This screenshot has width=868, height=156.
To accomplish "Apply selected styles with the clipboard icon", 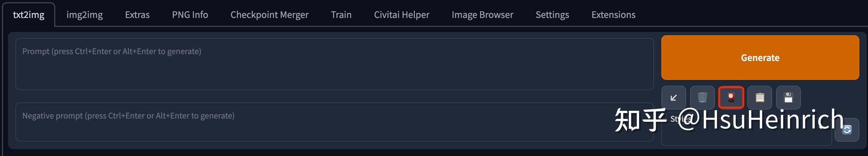I will coord(759,98).
